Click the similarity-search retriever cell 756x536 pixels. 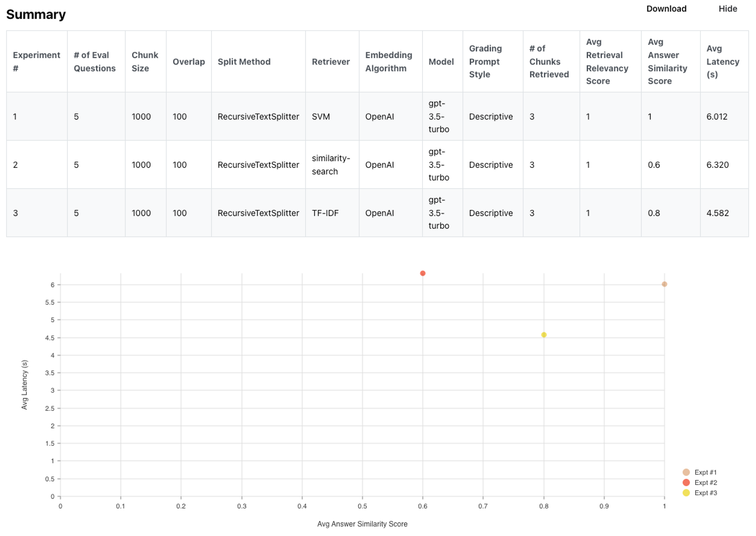pyautogui.click(x=330, y=165)
